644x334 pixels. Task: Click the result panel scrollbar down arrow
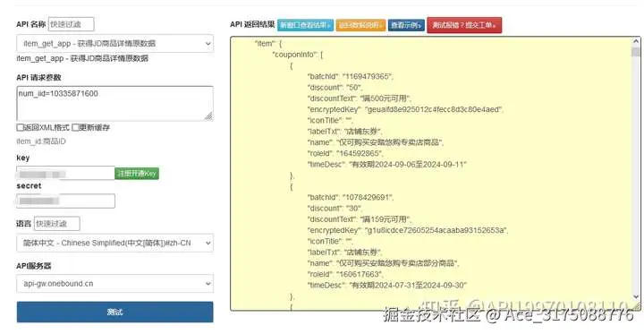(x=636, y=296)
